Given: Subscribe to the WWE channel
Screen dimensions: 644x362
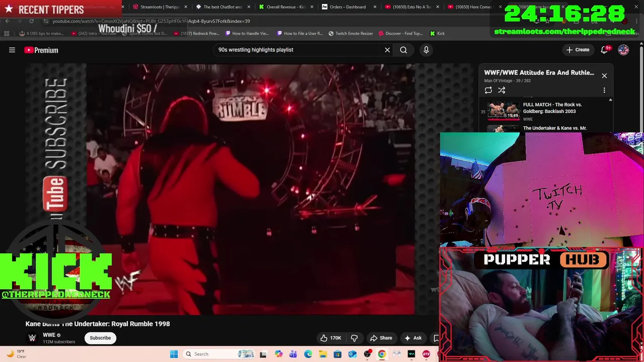Looking at the screenshot, I should pyautogui.click(x=100, y=338).
